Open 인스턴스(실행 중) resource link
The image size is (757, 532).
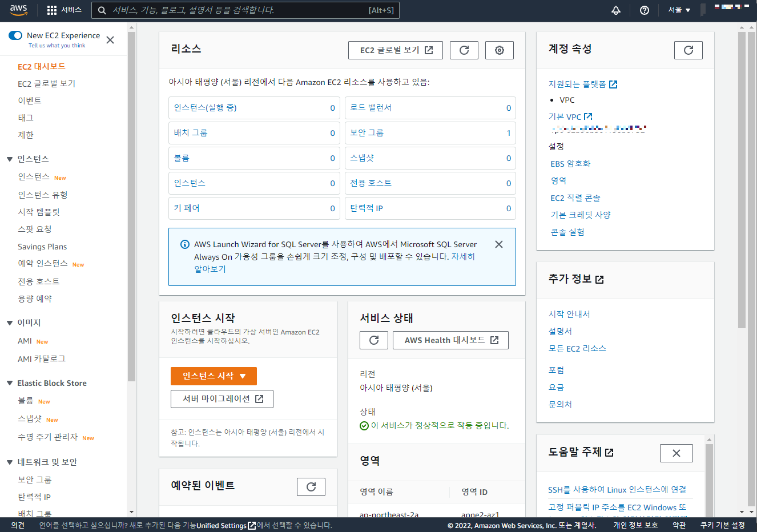click(x=206, y=108)
